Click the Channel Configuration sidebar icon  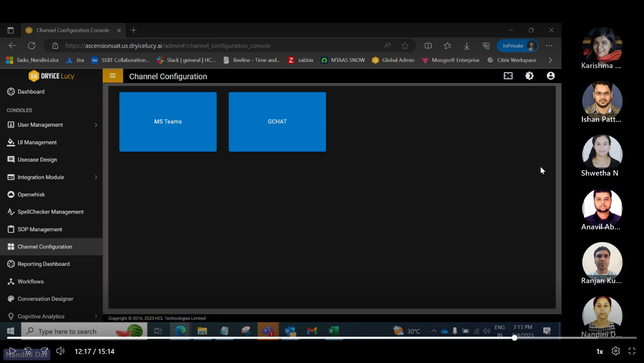click(11, 247)
